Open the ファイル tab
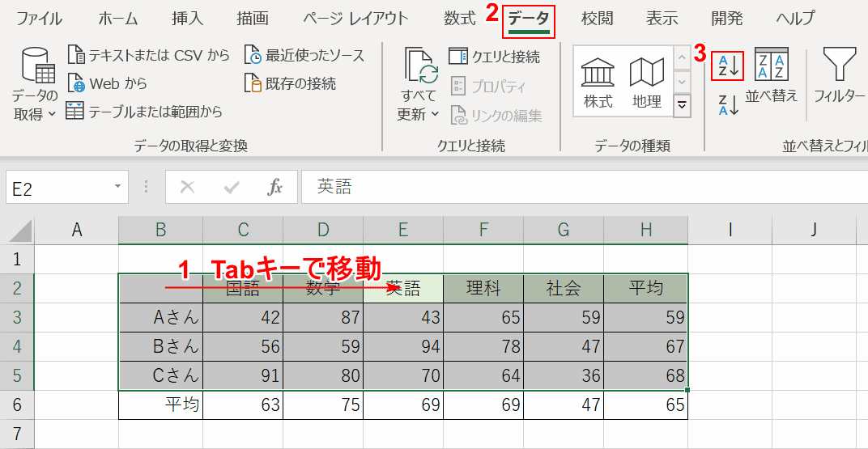The width and height of the screenshot is (868, 449). tap(40, 19)
